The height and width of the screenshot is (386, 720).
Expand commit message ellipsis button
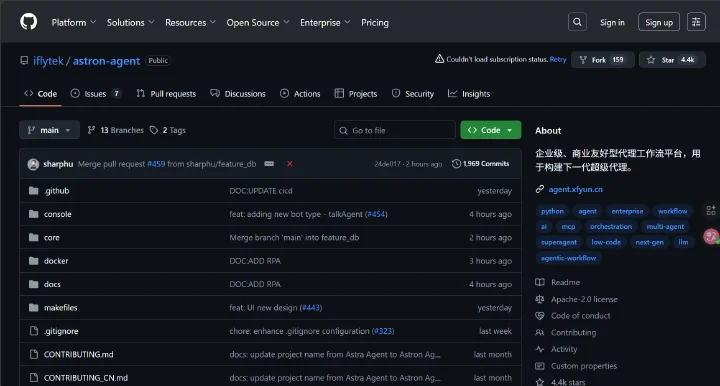269,164
